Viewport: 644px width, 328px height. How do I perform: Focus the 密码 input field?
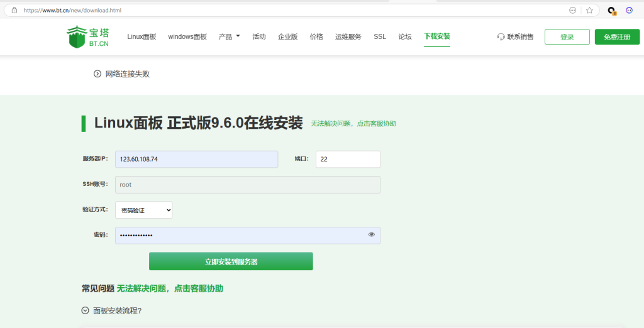point(248,236)
